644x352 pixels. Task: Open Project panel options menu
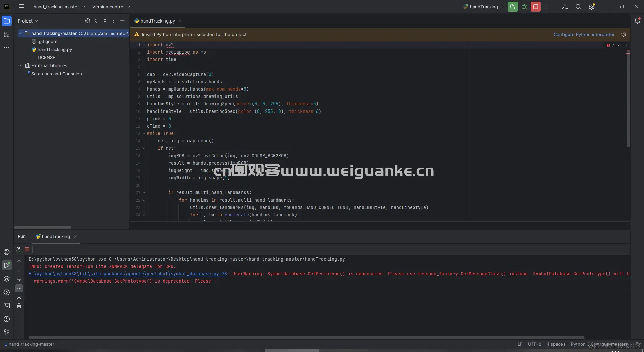(114, 21)
